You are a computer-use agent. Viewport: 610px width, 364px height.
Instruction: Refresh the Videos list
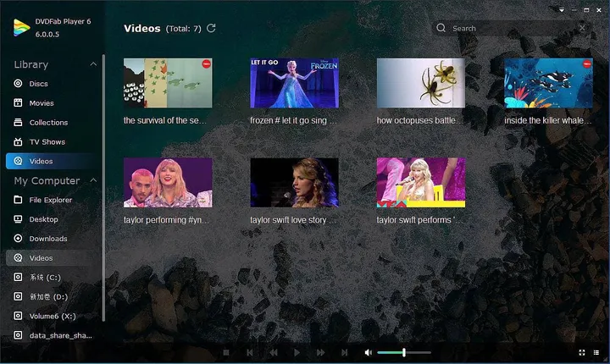coord(211,28)
